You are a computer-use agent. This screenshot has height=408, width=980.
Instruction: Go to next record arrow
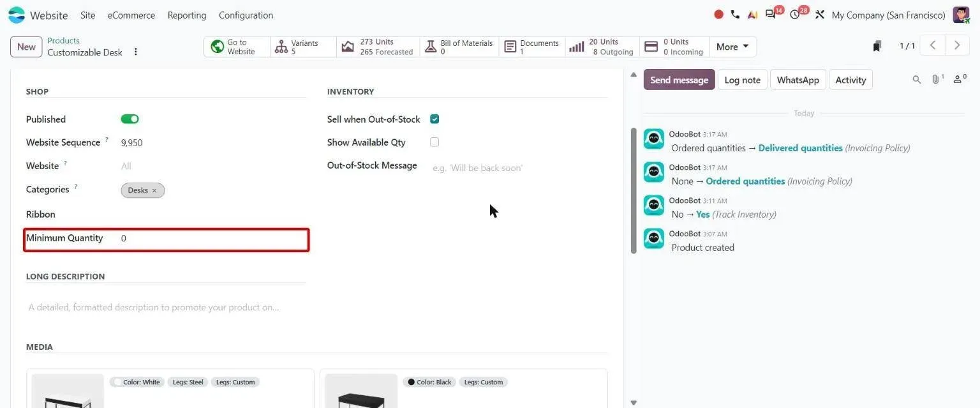point(956,45)
